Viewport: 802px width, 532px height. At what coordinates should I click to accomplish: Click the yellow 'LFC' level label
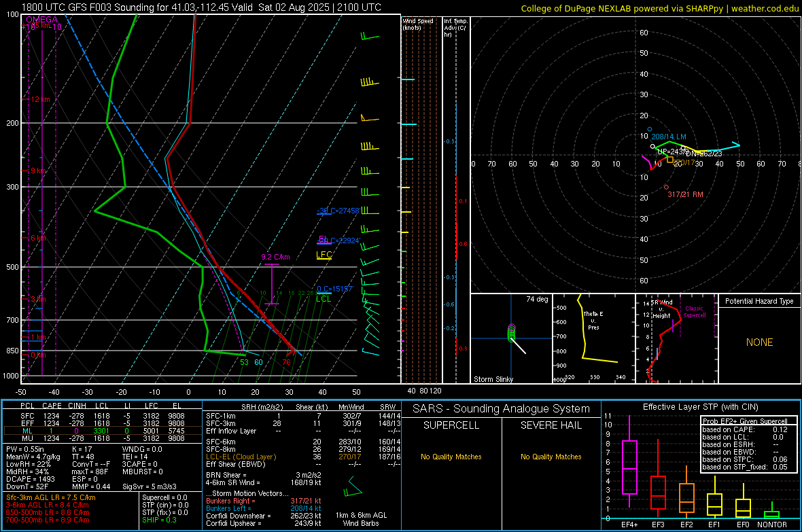(324, 255)
